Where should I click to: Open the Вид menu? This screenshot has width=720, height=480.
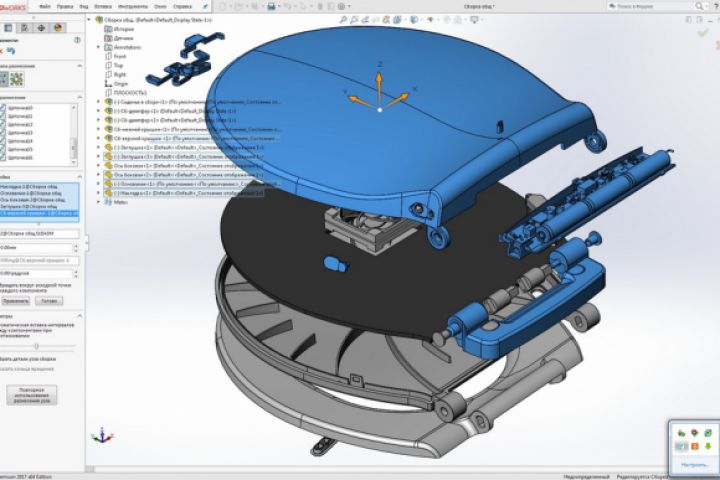click(x=84, y=6)
